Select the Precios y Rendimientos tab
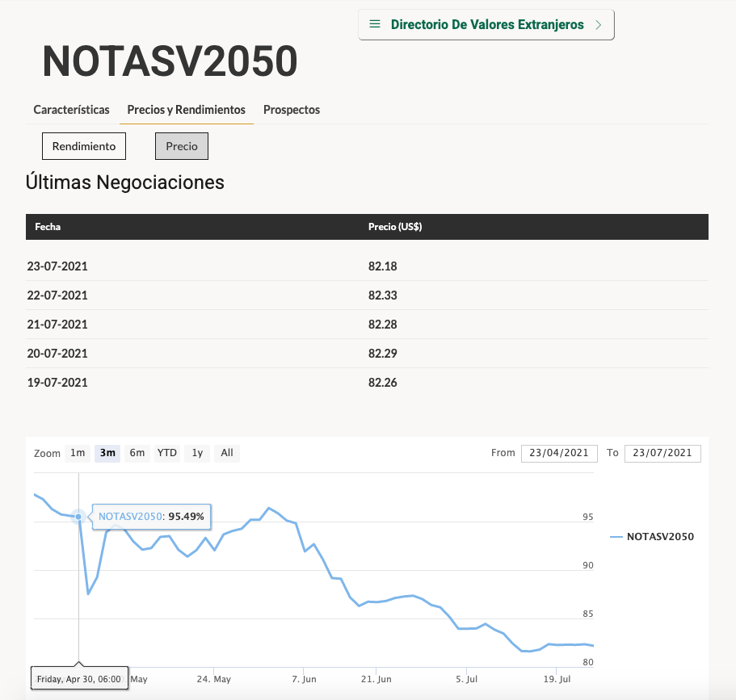 [x=186, y=110]
